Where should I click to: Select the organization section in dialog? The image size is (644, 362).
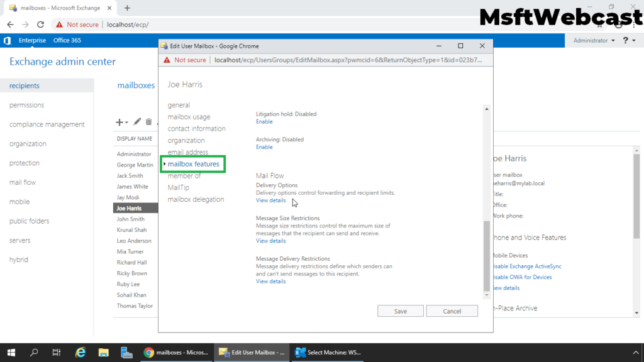(186, 140)
